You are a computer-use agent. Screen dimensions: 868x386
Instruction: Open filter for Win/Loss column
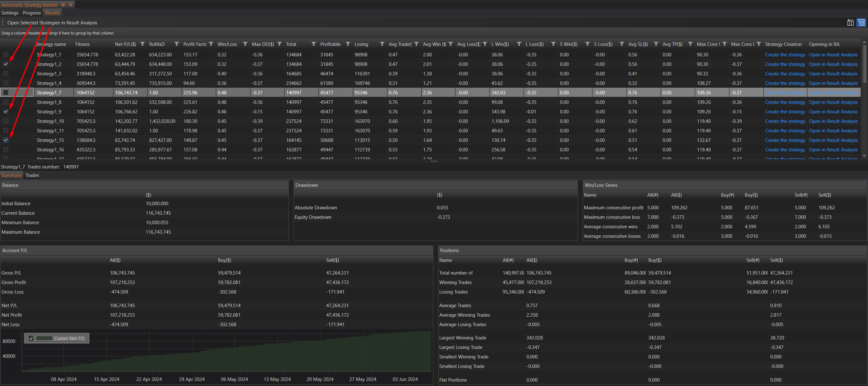click(245, 44)
